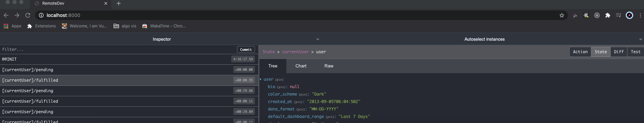644x123 pixels.
Task: Open the React Developer Tools extension icon
Action: [586, 15]
